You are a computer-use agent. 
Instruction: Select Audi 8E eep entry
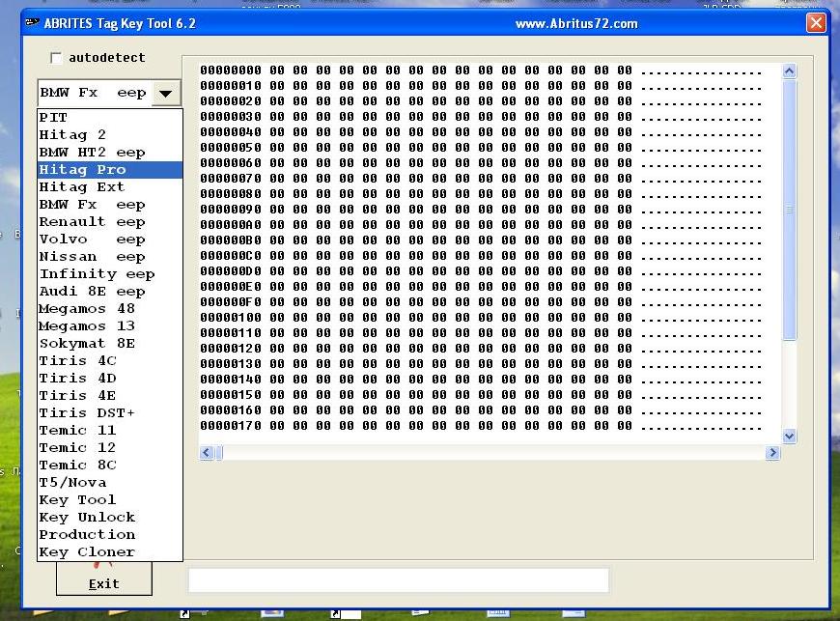[110, 291]
